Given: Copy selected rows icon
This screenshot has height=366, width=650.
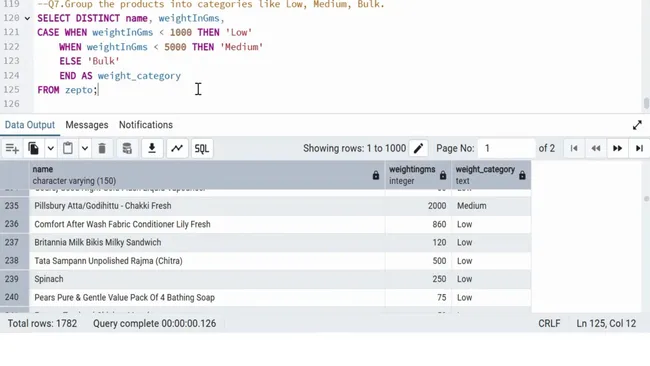Looking at the screenshot, I should pos(33,148).
